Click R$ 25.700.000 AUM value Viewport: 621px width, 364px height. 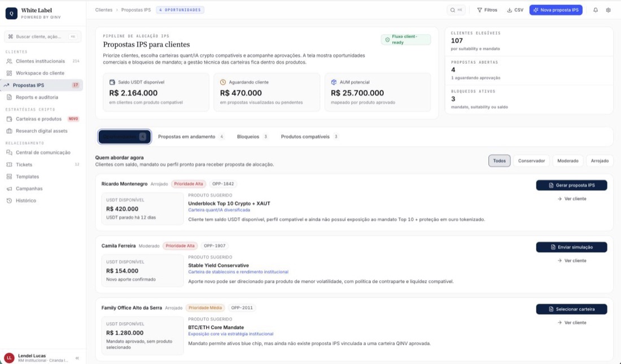(357, 93)
